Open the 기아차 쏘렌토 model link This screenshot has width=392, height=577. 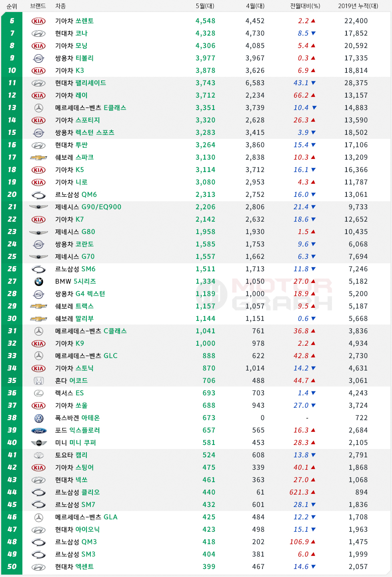pos(84,21)
